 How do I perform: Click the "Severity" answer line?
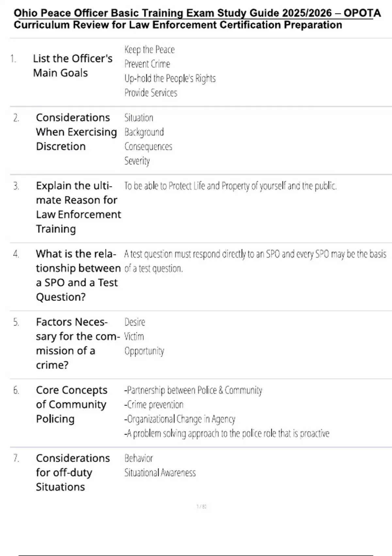click(137, 161)
